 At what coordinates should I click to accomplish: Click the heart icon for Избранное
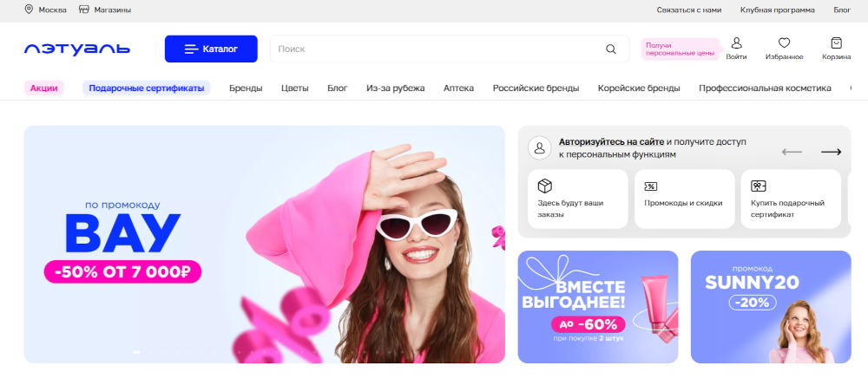click(784, 42)
